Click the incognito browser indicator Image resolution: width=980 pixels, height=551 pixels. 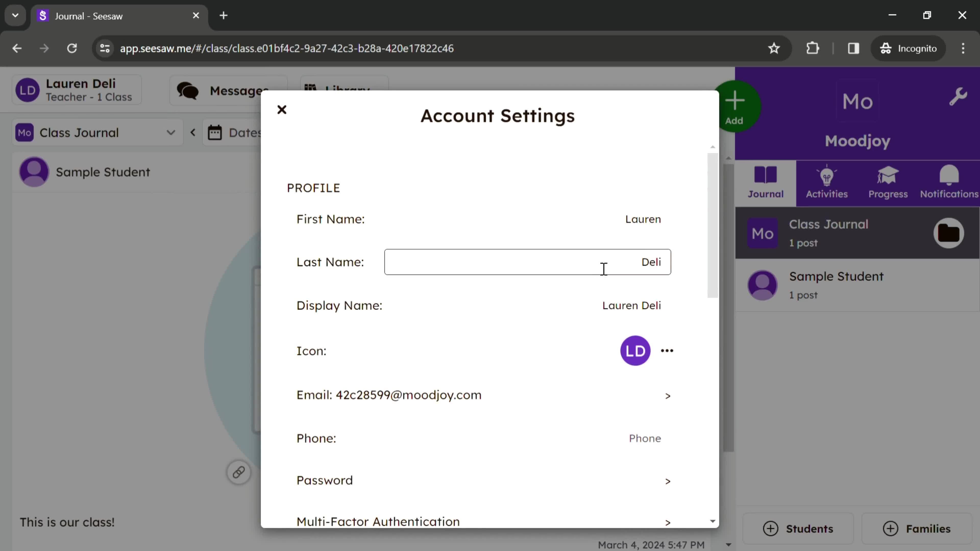912,48
